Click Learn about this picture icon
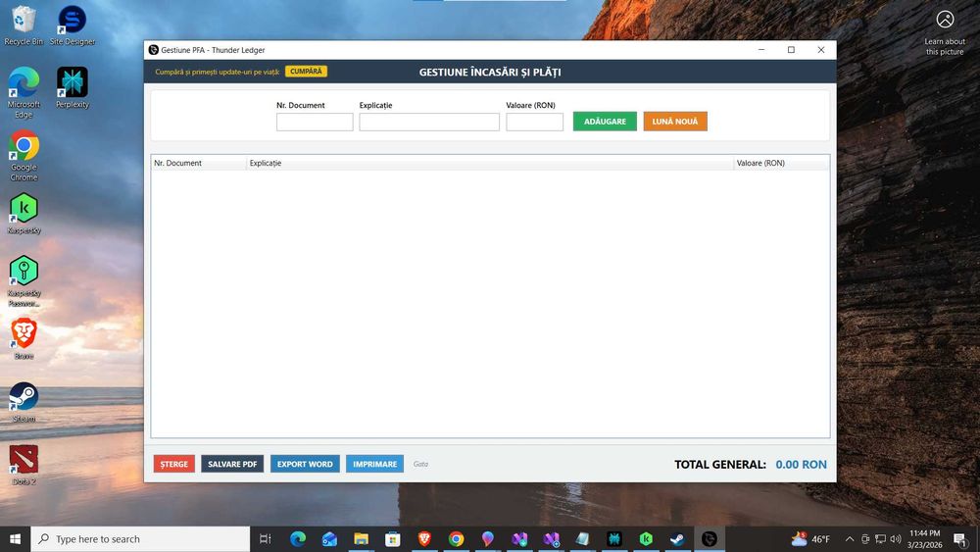 (x=945, y=33)
